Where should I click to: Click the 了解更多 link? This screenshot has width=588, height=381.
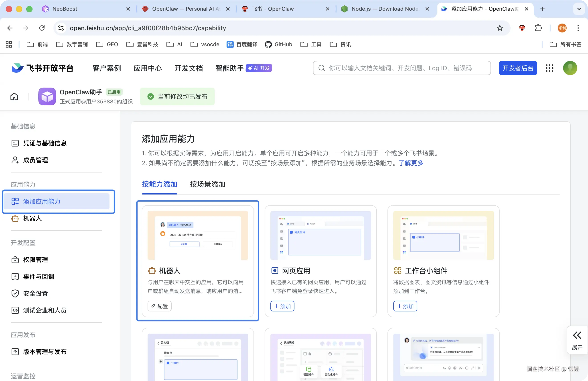coord(411,163)
